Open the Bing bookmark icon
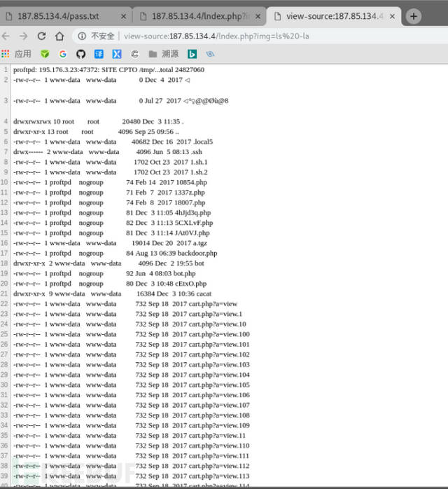448x489 pixels. [192, 54]
